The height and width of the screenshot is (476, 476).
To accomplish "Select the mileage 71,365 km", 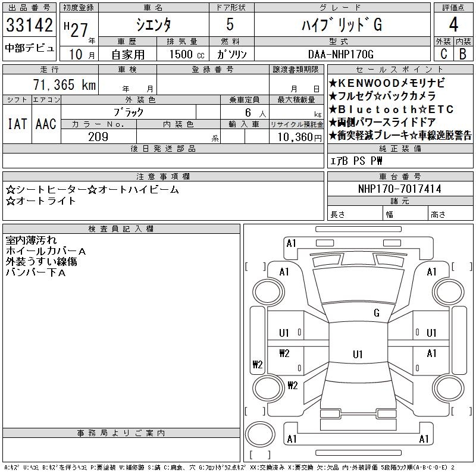I will [x=64, y=84].
